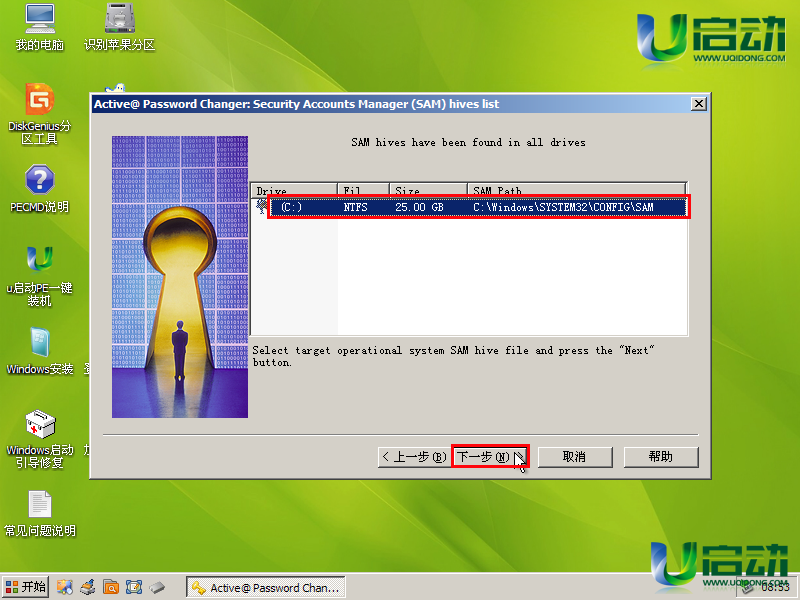The height and width of the screenshot is (600, 800).
Task: Sort the list by the Drive column header
Action: tap(294, 190)
